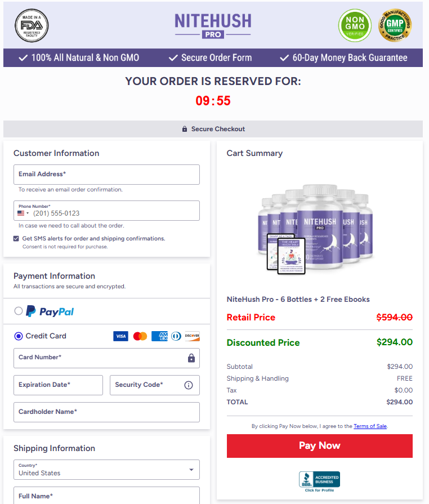Screen dimensions: 429x504
Task: Click the Non GMO Verified badge
Action: pyautogui.click(x=354, y=25)
